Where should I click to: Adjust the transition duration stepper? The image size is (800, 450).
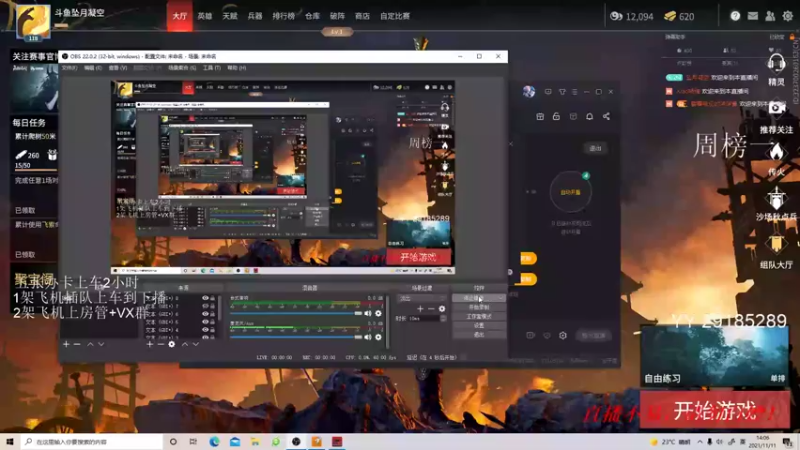(x=443, y=318)
